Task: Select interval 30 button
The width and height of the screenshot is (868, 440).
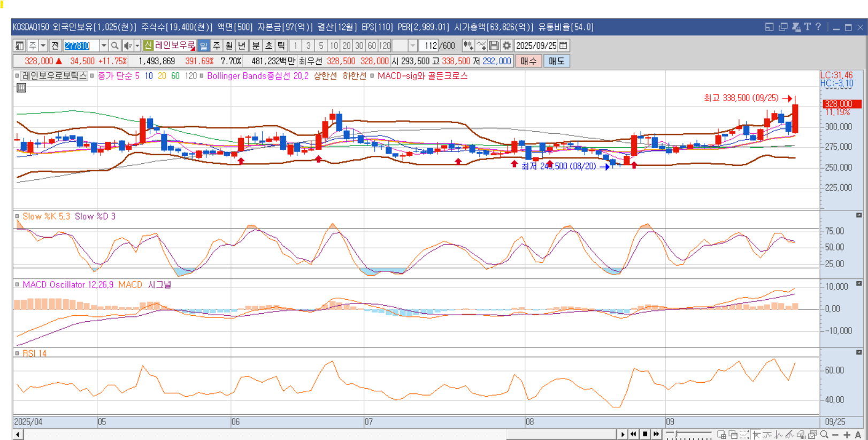Action: tap(359, 45)
